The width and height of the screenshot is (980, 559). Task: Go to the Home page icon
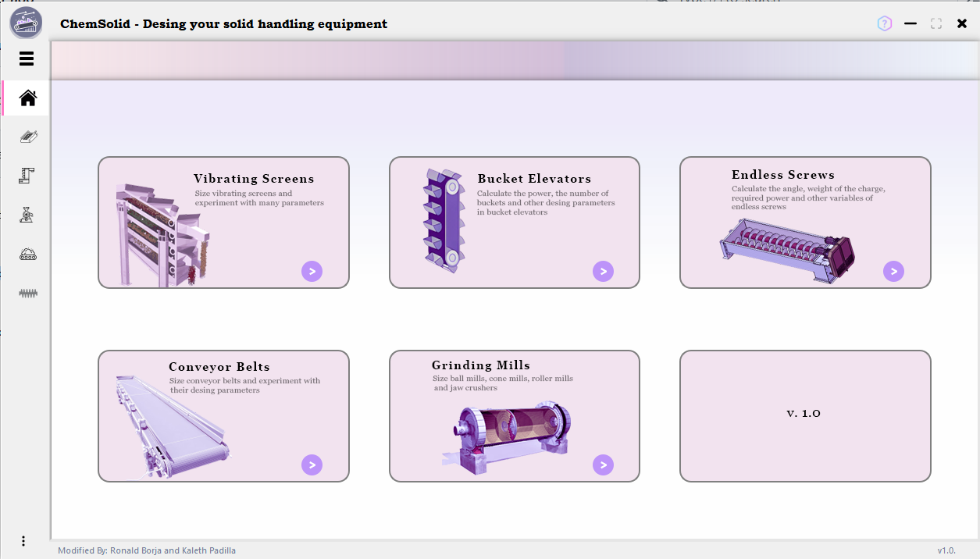coord(28,98)
